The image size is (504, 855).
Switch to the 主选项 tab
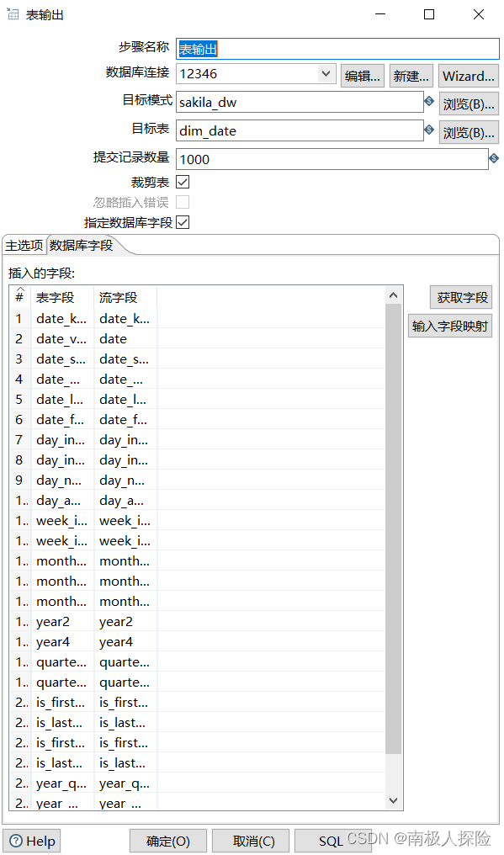24,246
